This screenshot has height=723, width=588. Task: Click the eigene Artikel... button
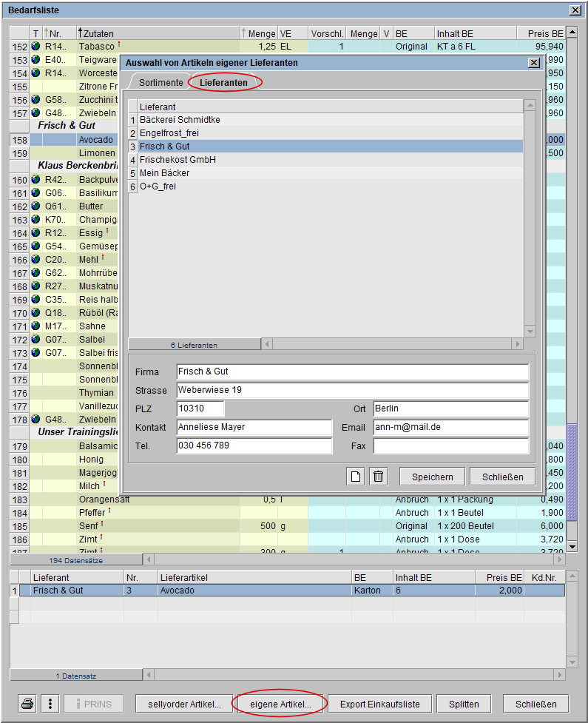pos(280,704)
